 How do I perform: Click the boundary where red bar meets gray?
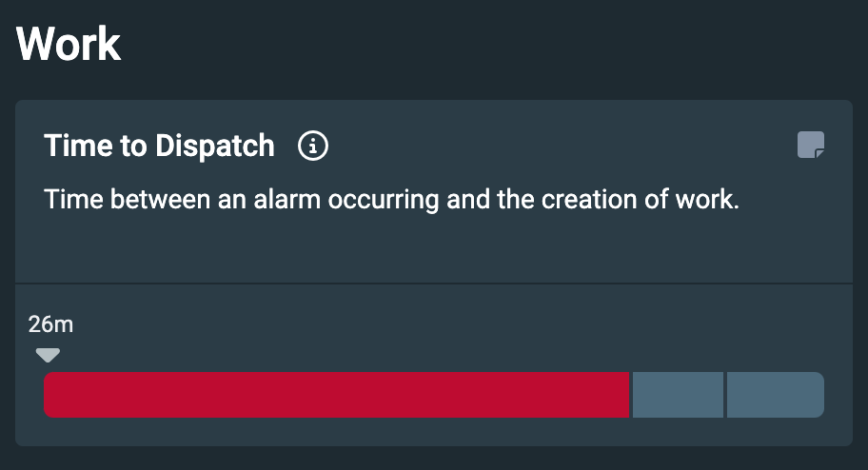pyautogui.click(x=631, y=395)
